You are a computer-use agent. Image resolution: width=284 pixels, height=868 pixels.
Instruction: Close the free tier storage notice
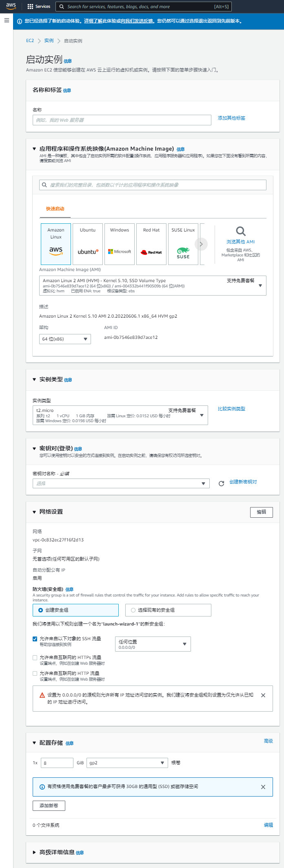point(263,787)
